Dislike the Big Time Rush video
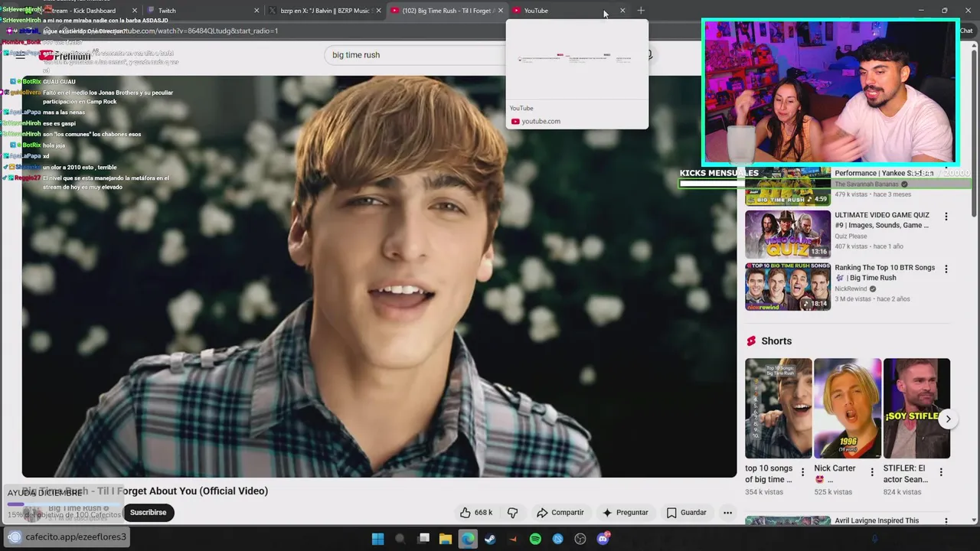Viewport: 980px width, 551px height. (512, 513)
